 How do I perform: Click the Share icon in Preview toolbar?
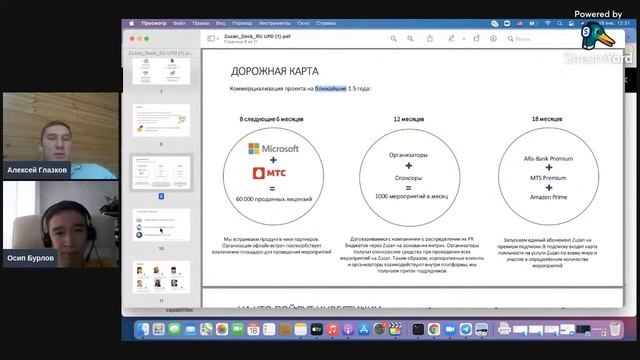tap(430, 38)
